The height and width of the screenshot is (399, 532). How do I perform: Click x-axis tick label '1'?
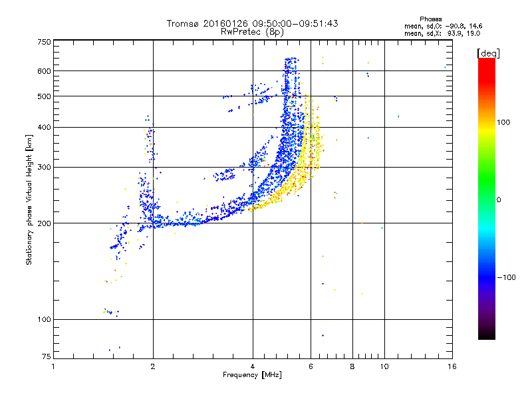pos(53,366)
